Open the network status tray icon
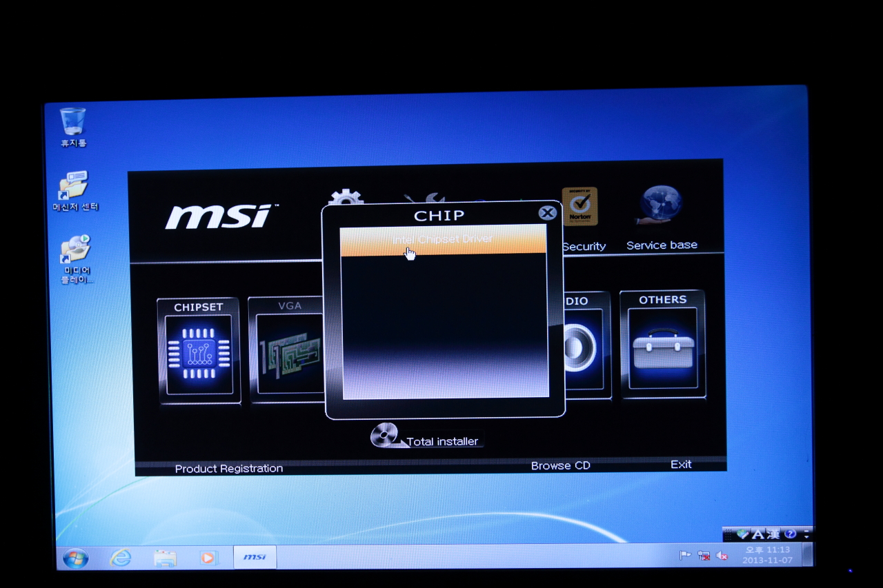 [704, 555]
